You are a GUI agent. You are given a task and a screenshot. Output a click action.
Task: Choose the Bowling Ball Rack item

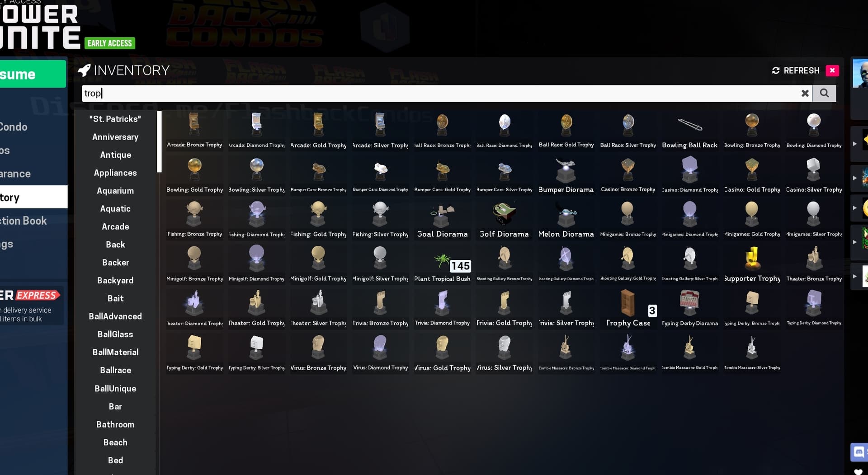click(x=690, y=131)
